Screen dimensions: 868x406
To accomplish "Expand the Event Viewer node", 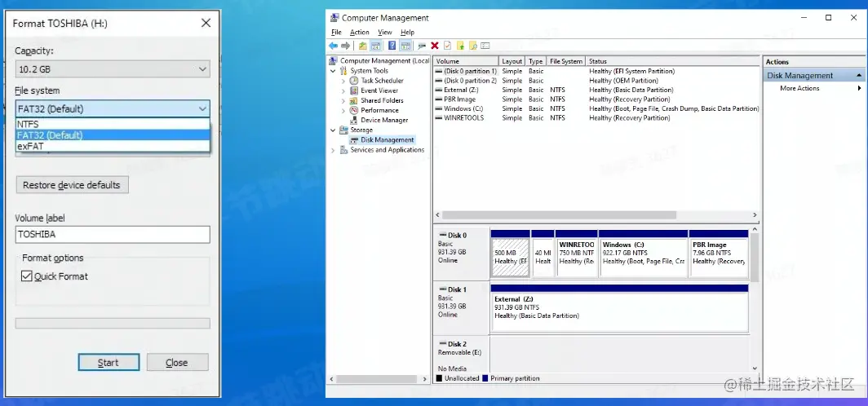I will [x=343, y=90].
